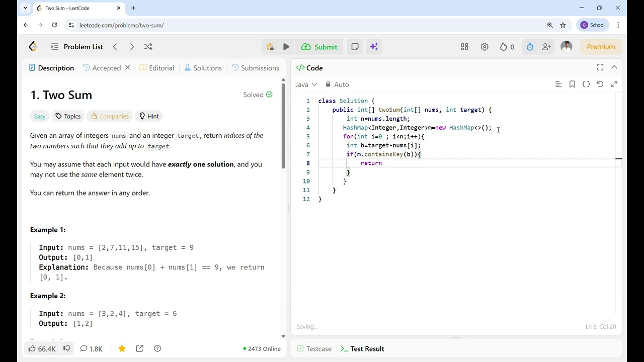Switch to the Accepted tab

[102, 68]
